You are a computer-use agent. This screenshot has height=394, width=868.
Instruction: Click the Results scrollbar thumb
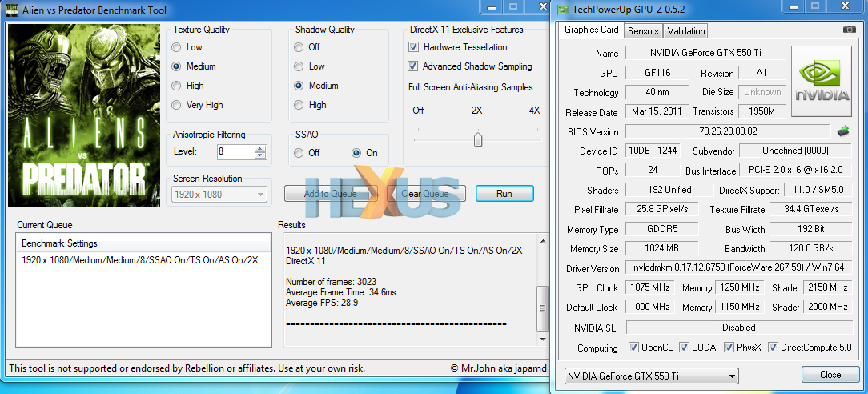[543, 308]
